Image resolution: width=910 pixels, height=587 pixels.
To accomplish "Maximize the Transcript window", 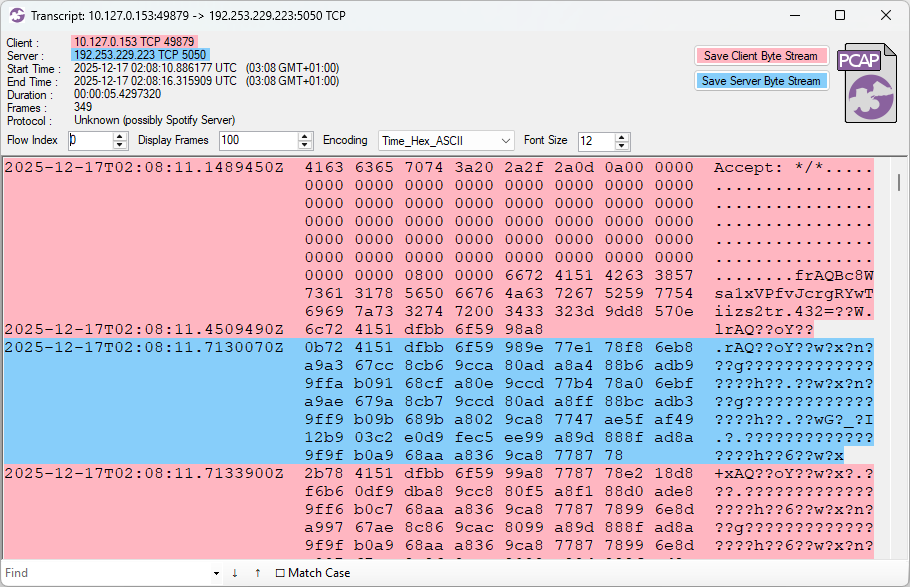I will click(840, 15).
